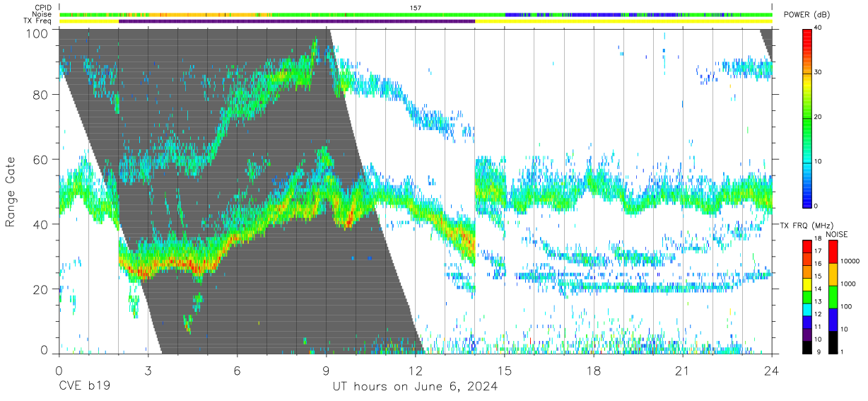Click the '14' value on TX frequency scale
The height and width of the screenshot is (401, 868).
[x=818, y=289]
